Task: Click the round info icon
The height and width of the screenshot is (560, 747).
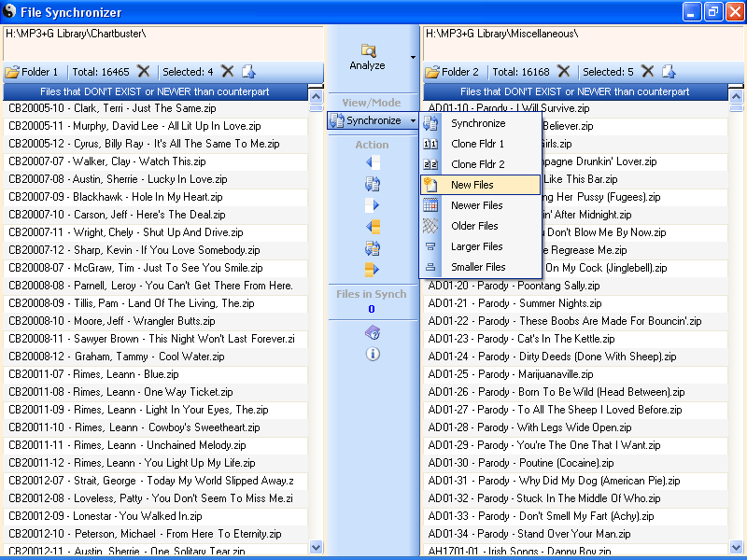Action: tap(373, 354)
